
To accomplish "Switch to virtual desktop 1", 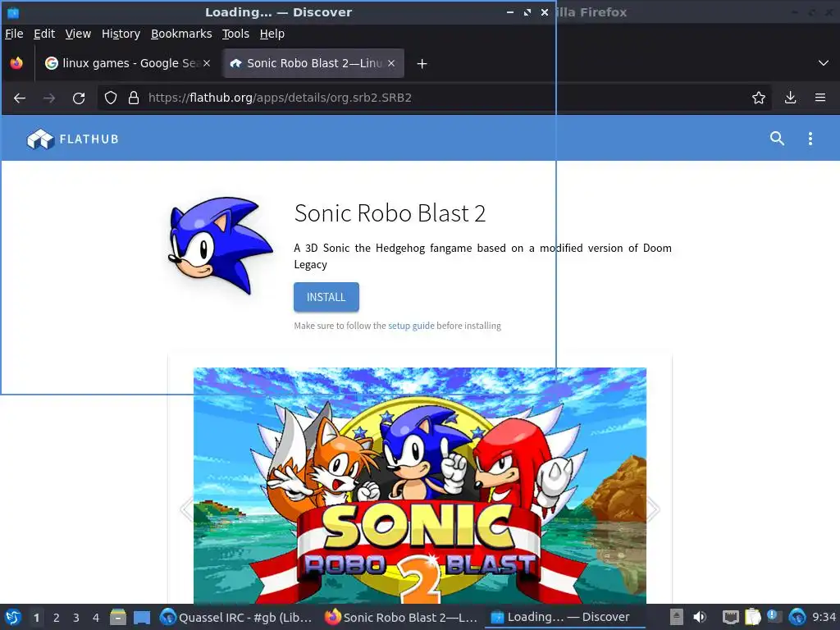I will [36, 618].
